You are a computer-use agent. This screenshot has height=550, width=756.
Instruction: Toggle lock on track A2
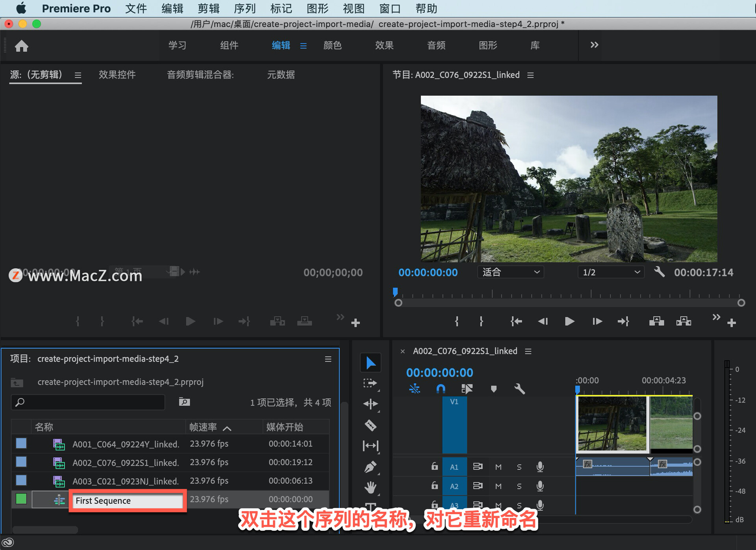pyautogui.click(x=434, y=486)
